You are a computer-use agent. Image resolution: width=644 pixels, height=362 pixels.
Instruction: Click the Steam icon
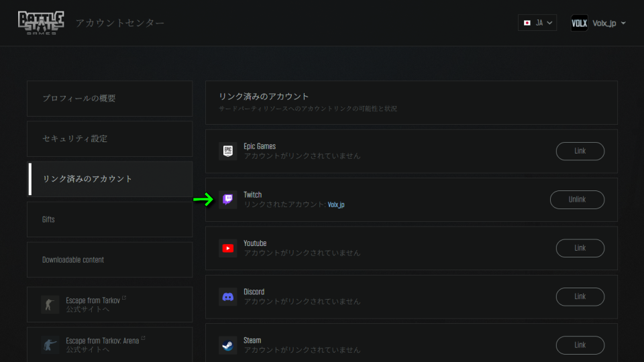227,345
